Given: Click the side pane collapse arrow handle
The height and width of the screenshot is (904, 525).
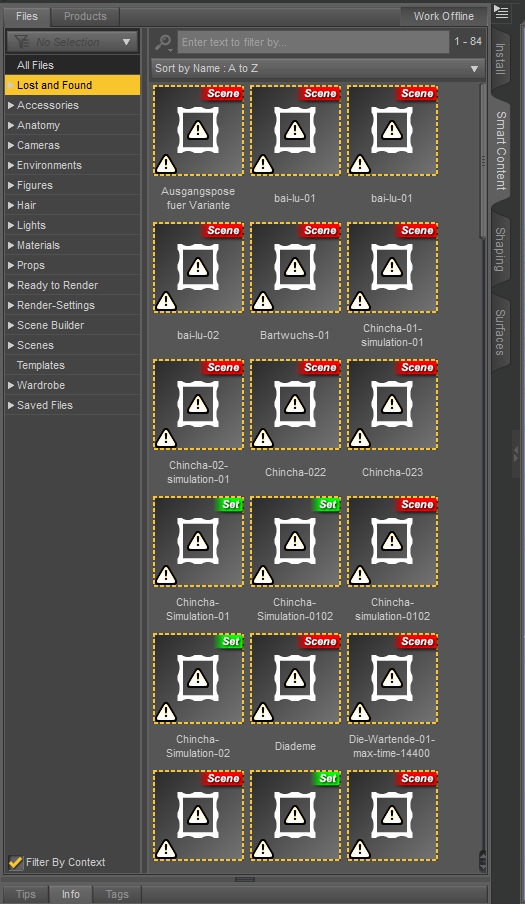Looking at the screenshot, I should click(x=516, y=454).
